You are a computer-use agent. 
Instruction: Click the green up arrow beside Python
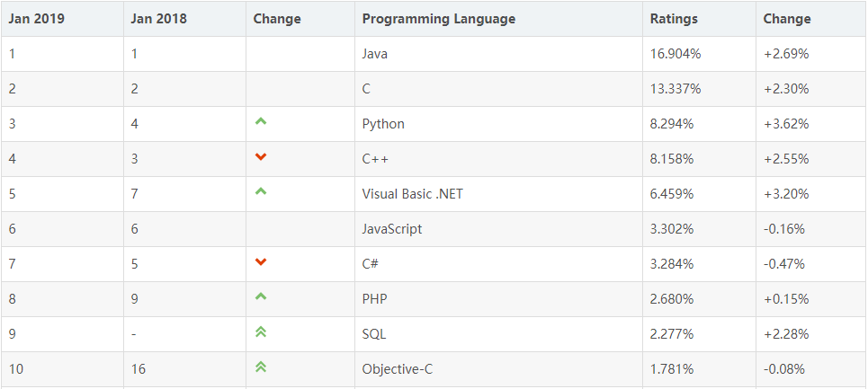(x=261, y=121)
